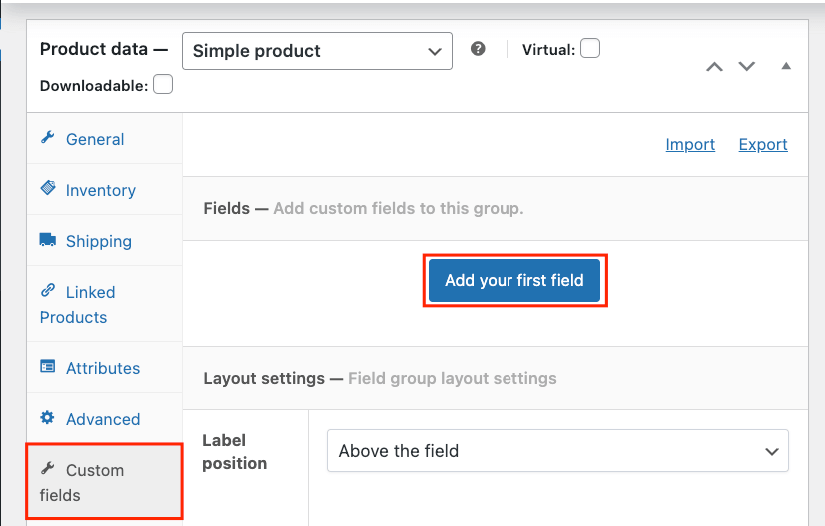Open the Simple product type dropdown
The image size is (825, 526).
click(x=317, y=50)
